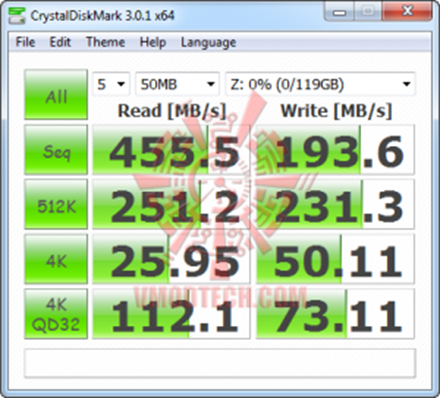440x398 pixels.
Task: Start the Seq benchmark test
Action: tap(56, 150)
